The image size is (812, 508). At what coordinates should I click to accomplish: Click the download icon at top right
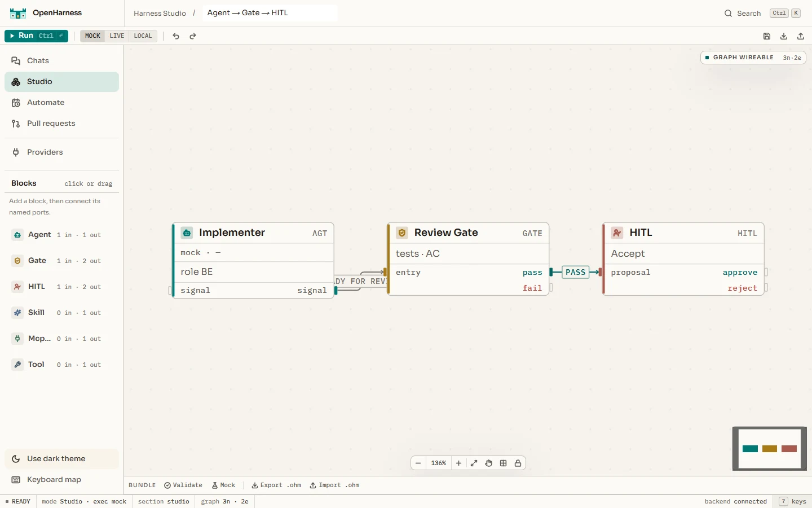(x=784, y=36)
